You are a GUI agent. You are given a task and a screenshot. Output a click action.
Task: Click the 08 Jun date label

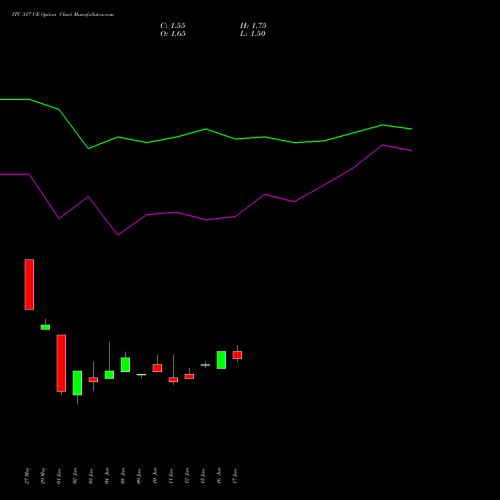[x=123, y=476]
